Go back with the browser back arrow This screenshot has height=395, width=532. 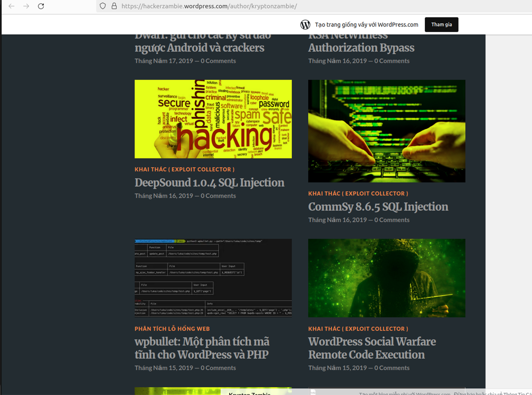(12, 6)
